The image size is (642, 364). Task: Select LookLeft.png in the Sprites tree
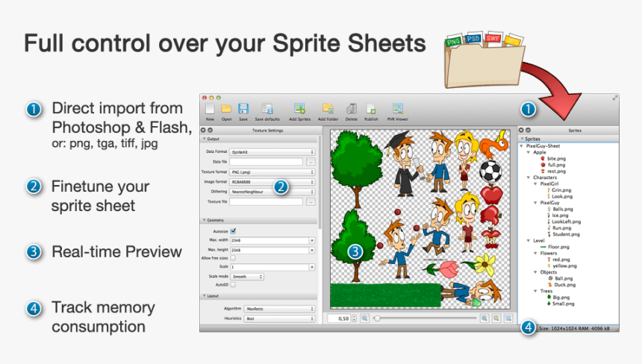(x=567, y=222)
